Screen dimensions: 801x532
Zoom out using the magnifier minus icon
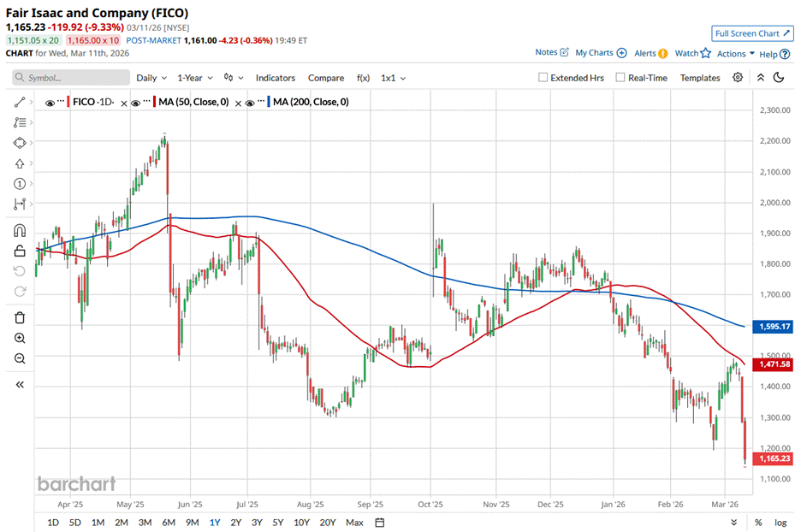20,358
